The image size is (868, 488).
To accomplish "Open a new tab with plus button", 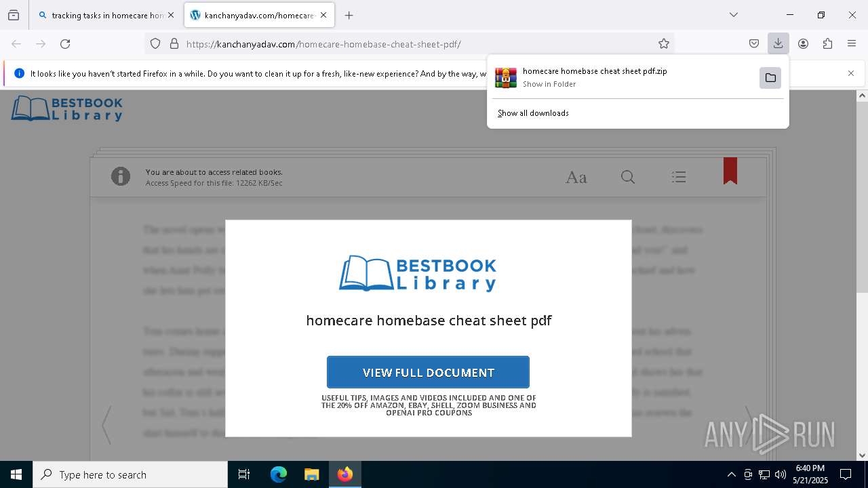I will (x=349, y=15).
